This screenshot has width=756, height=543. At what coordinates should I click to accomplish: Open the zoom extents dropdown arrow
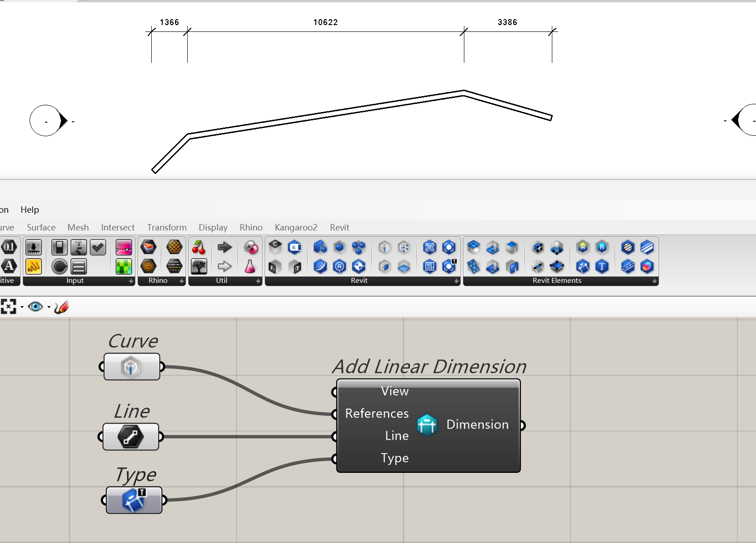(x=22, y=307)
